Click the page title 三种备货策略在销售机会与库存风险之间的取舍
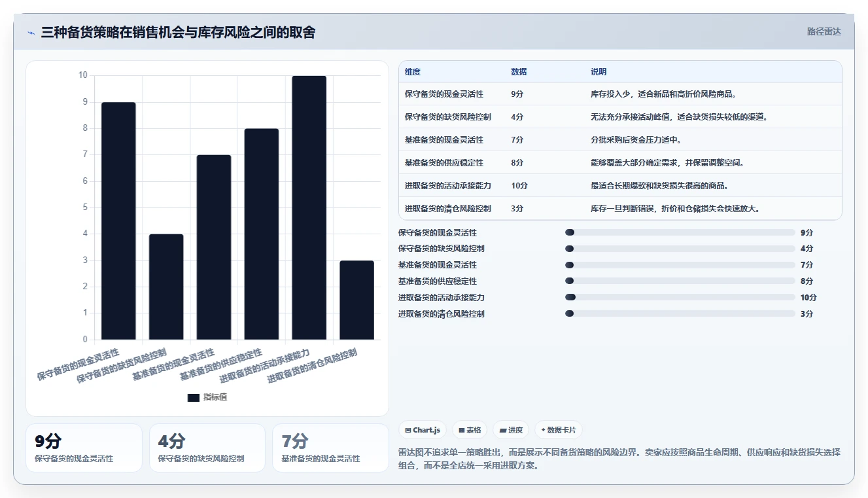 (178, 32)
